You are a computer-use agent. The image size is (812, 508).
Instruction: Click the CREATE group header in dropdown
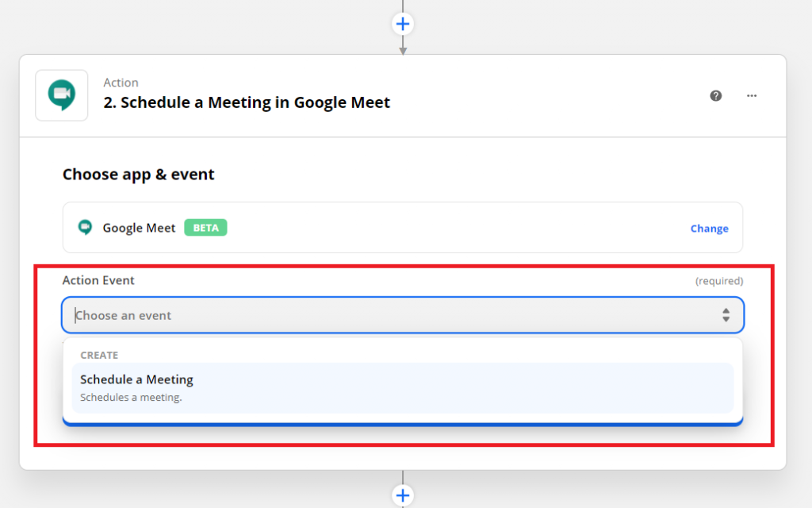pyautogui.click(x=99, y=356)
